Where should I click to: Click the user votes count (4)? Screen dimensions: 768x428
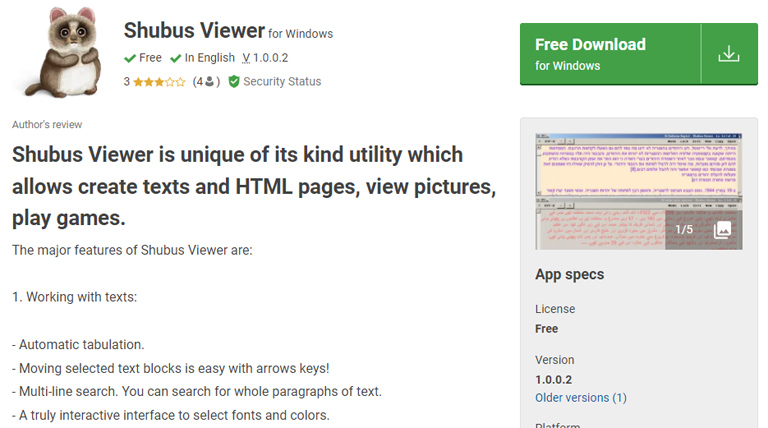(x=206, y=81)
